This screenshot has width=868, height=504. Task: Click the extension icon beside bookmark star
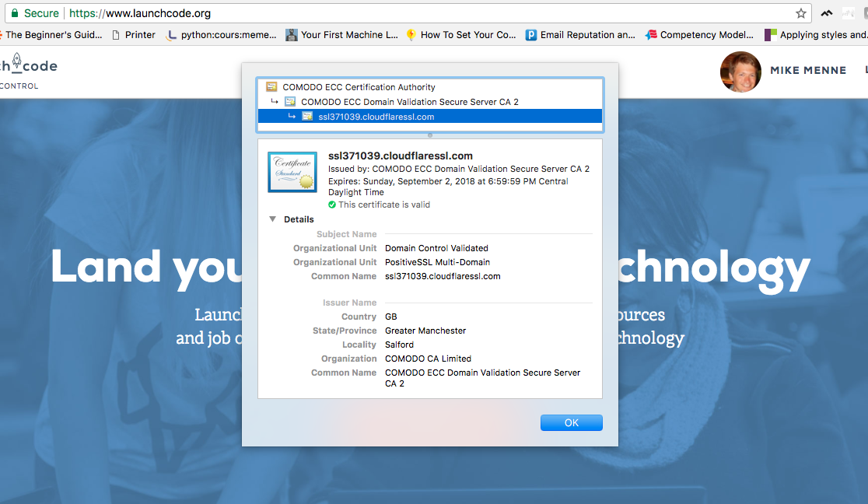coord(827,13)
